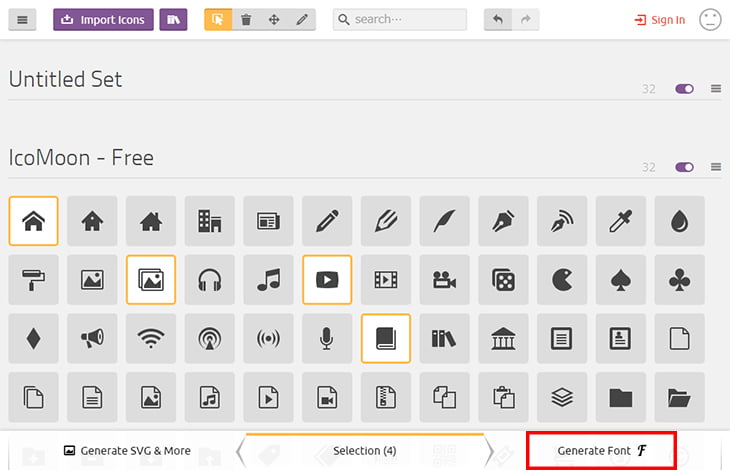Click the dice icon
730x470 pixels.
click(x=503, y=280)
